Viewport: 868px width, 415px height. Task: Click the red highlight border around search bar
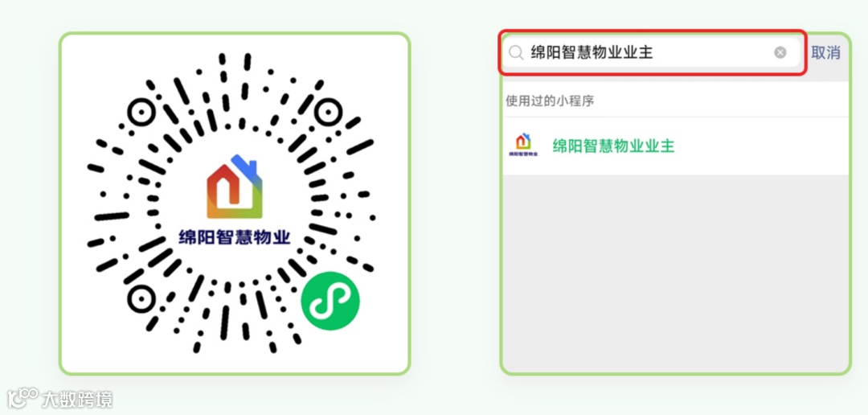(652, 31)
